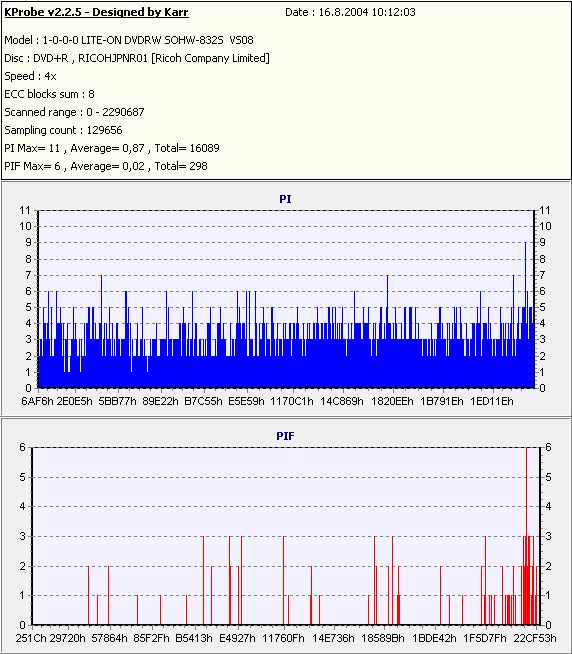572x654 pixels.
Task: Click left PIF axis value 6
Action: point(22,448)
